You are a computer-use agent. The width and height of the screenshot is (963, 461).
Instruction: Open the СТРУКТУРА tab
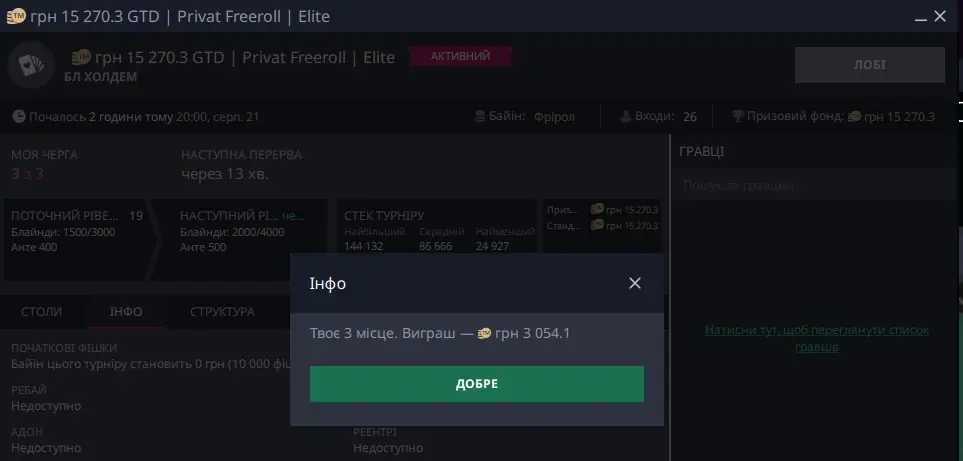point(222,311)
